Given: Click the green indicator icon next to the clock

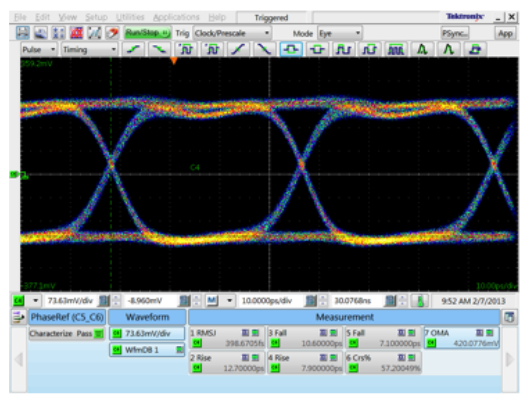Looking at the screenshot, I should tap(420, 301).
